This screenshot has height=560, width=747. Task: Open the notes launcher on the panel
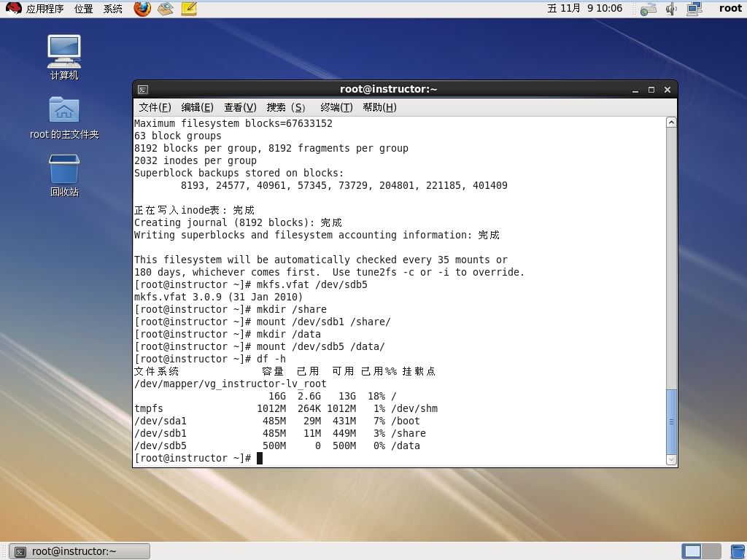(x=189, y=9)
